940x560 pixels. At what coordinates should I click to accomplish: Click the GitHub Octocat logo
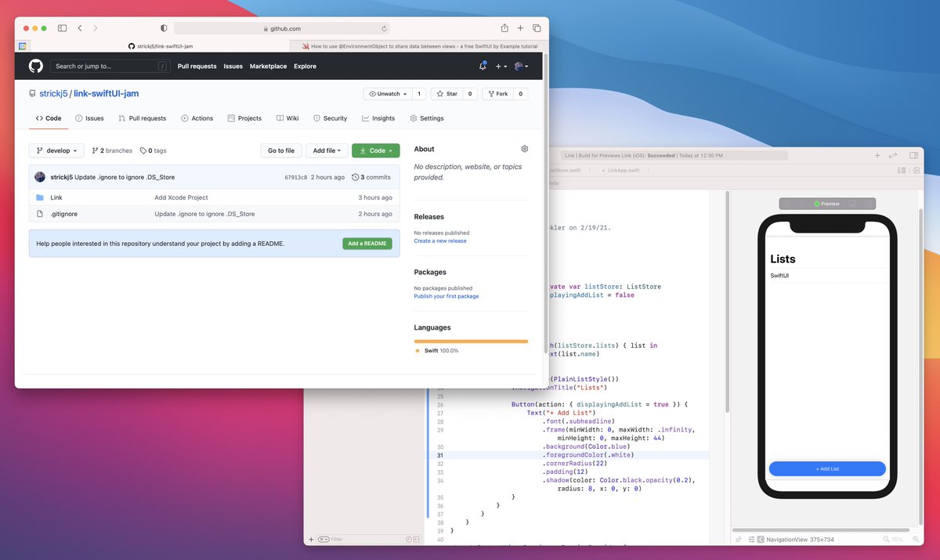(x=36, y=66)
